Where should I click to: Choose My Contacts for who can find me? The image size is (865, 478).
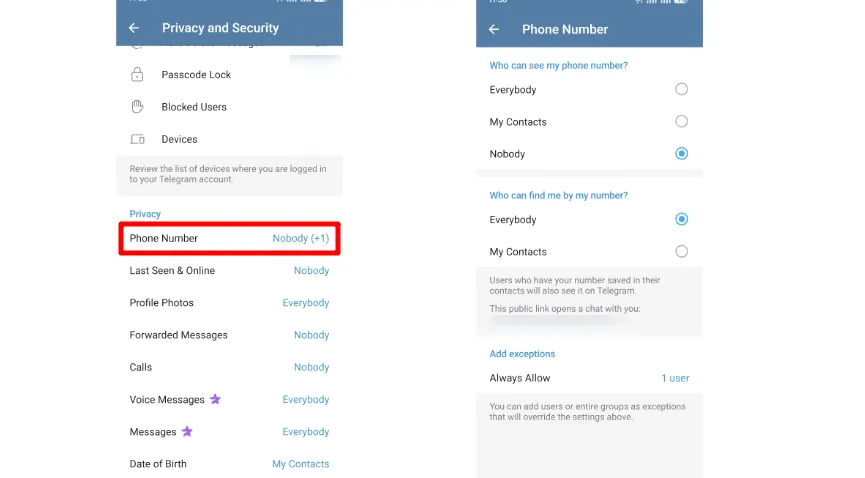tap(681, 251)
